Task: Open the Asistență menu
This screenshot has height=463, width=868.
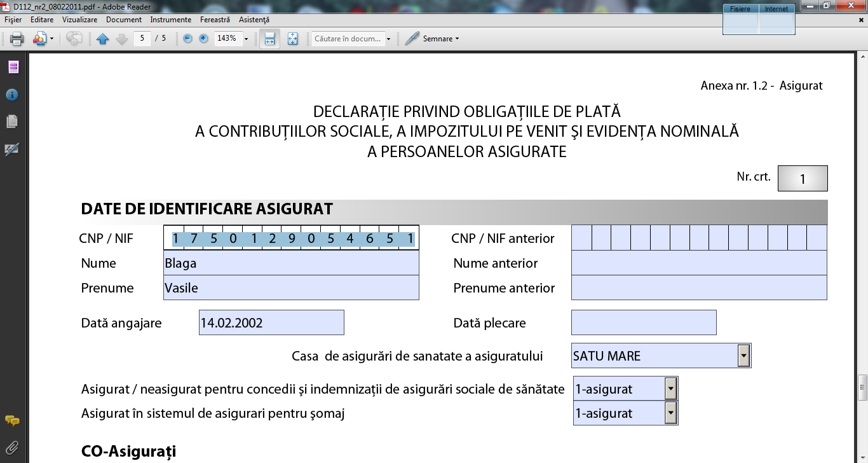Action: (254, 20)
